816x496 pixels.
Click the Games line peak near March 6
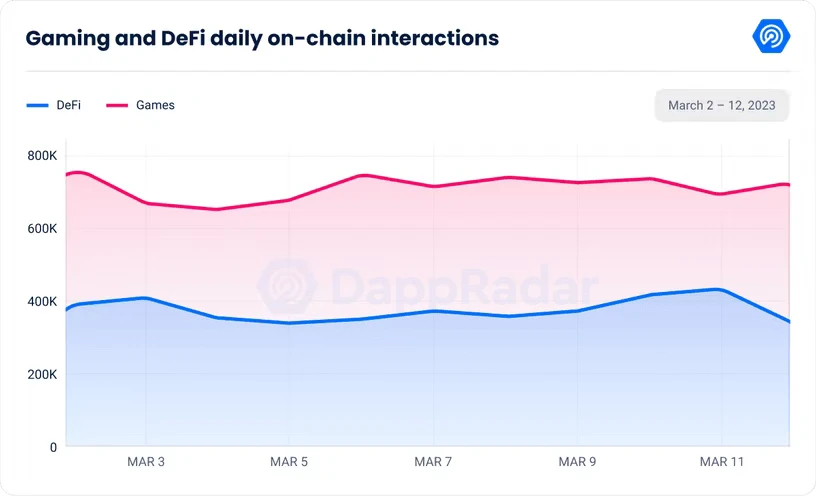coord(364,175)
